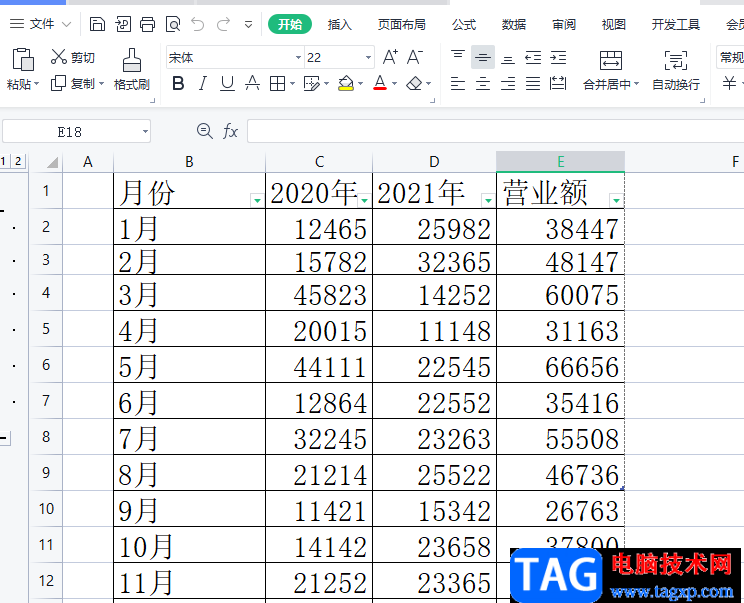Switch to the 公式 tab
744x603 pixels.
pos(464,24)
